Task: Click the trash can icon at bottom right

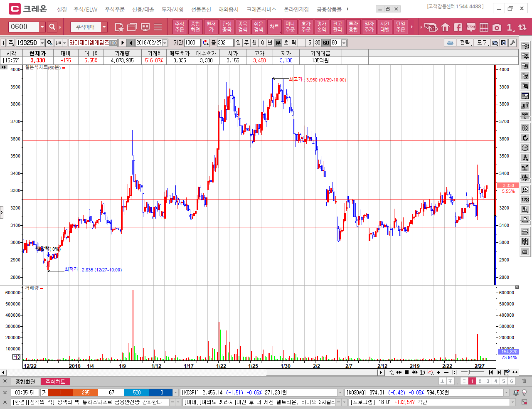Action: pos(524,381)
